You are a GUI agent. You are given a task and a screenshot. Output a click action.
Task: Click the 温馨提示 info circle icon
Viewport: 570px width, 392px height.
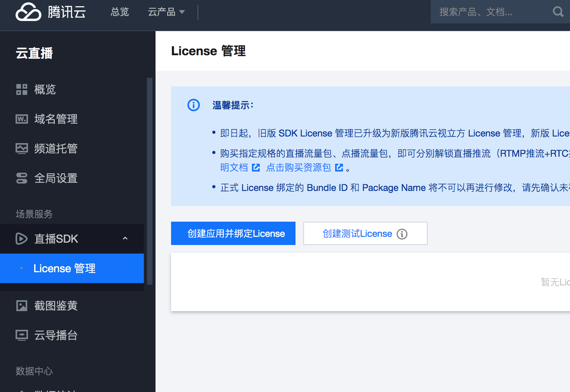click(194, 105)
